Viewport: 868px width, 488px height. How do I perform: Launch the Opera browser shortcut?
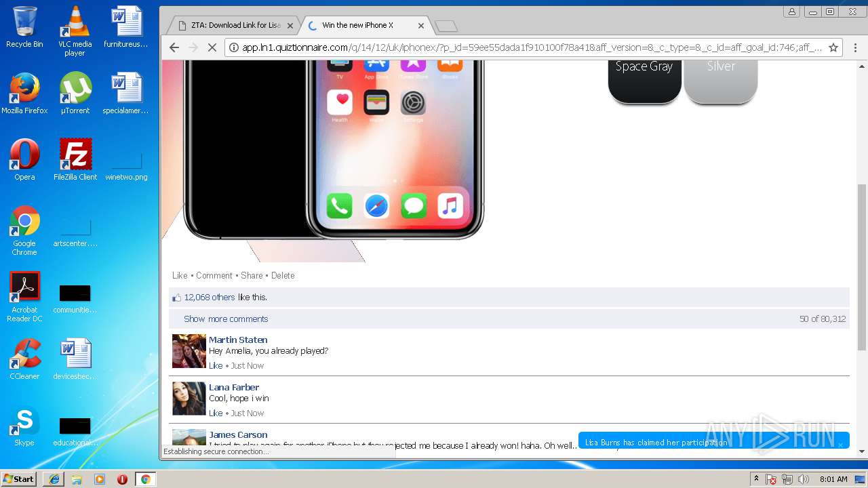pyautogui.click(x=24, y=160)
